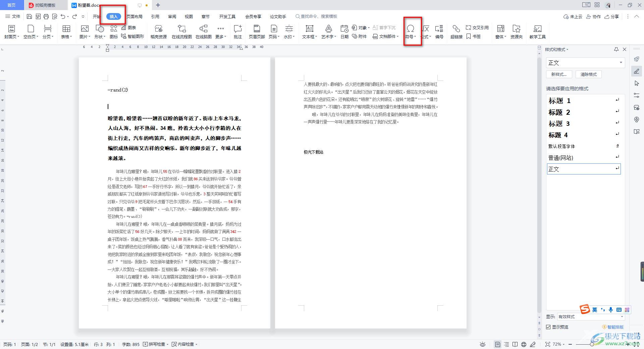Insert Date (日期)
Viewport: 644px width, 349px height.
pyautogui.click(x=344, y=32)
